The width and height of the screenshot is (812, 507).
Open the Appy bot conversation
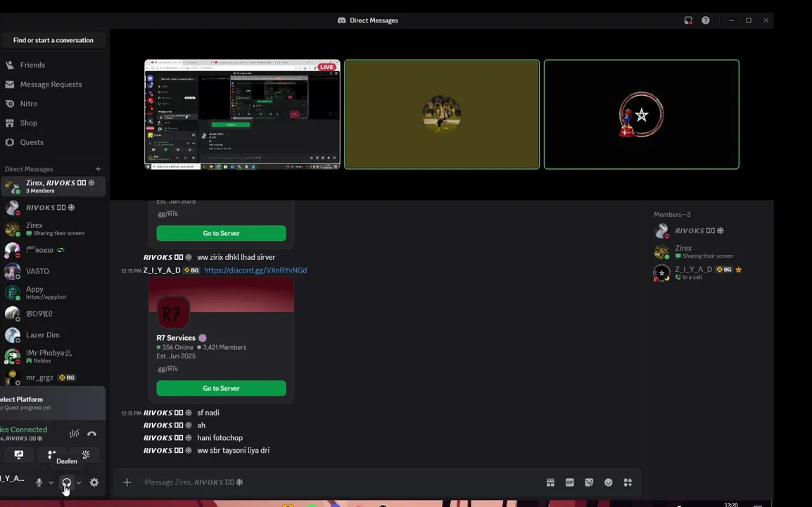click(x=53, y=292)
